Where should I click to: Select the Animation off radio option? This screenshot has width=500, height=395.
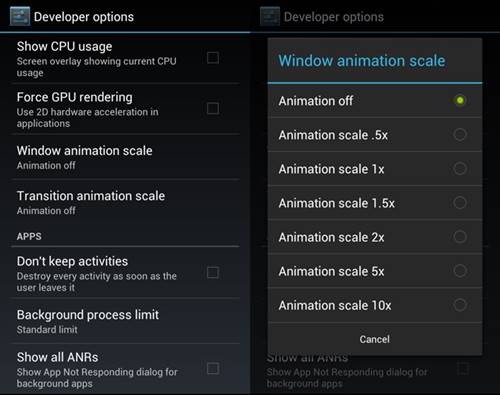(375, 101)
